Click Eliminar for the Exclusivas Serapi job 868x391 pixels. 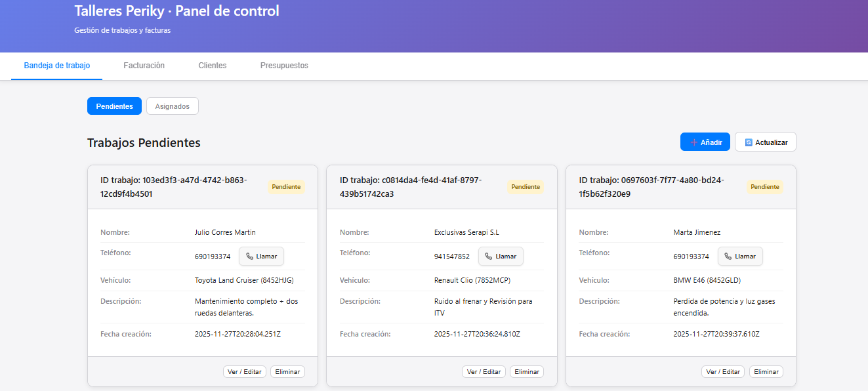tap(527, 371)
